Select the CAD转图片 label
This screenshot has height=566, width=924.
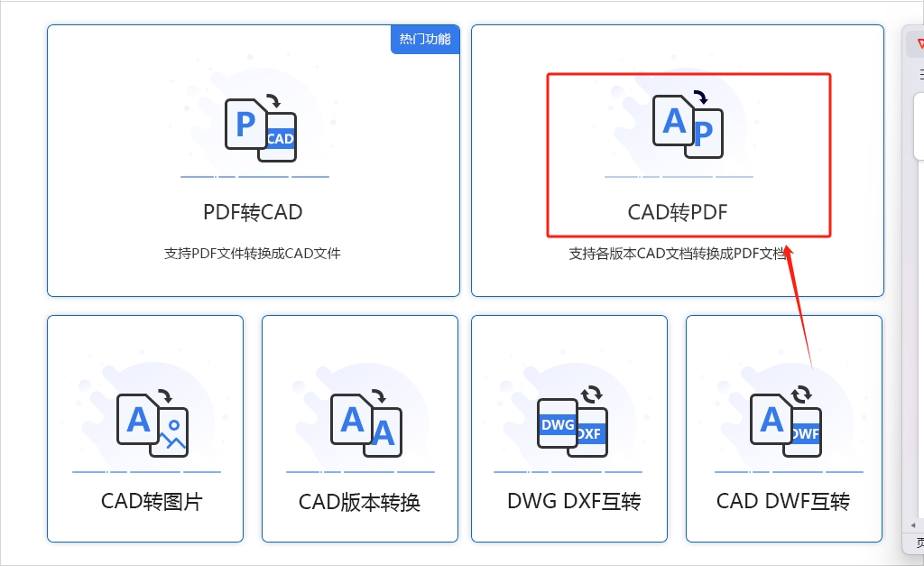152,502
